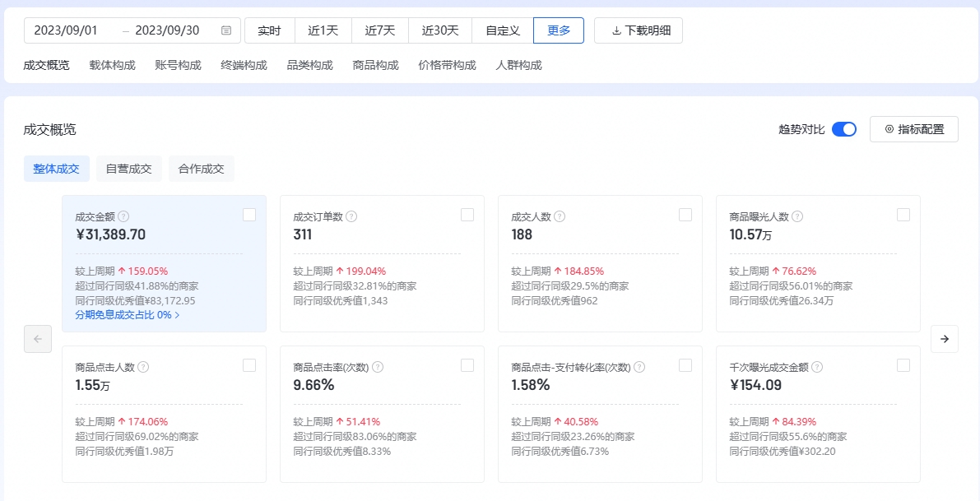Click the calendar icon in date range field
Screen dimensions: 980x501
click(226, 30)
